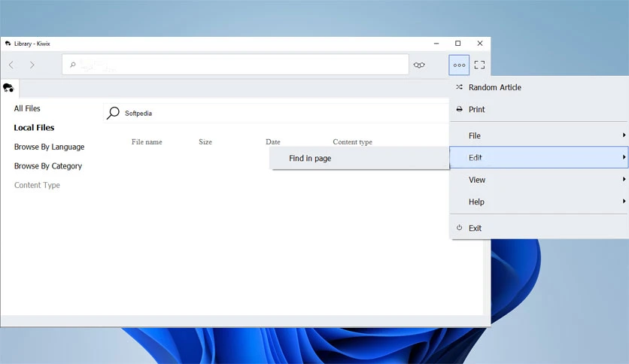
Task: Open the Edit submenu
Action: 539,157
